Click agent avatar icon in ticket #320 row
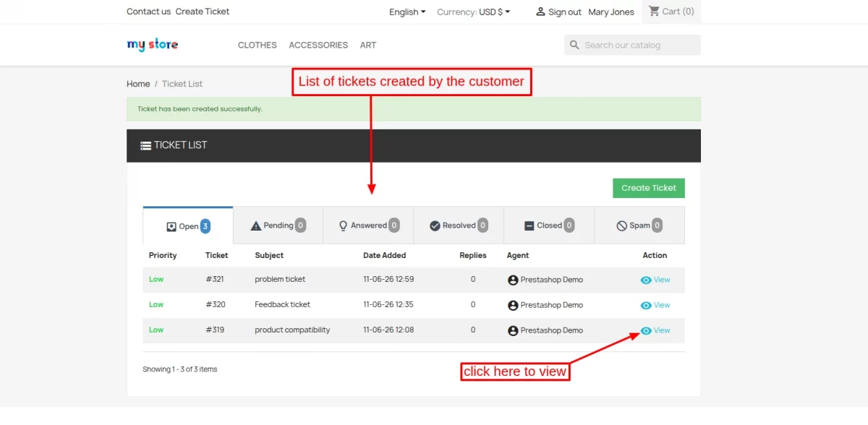This screenshot has width=868, height=425. pyautogui.click(x=513, y=305)
